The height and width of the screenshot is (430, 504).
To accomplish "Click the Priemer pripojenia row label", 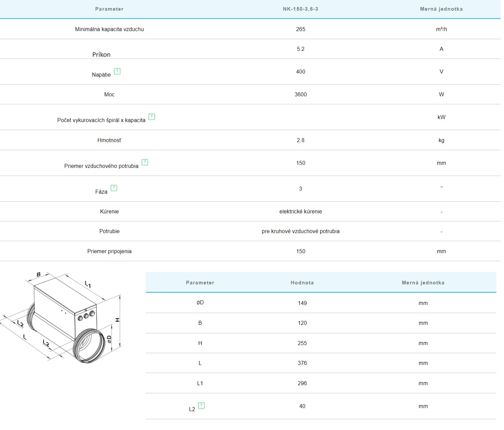I will tap(109, 251).
